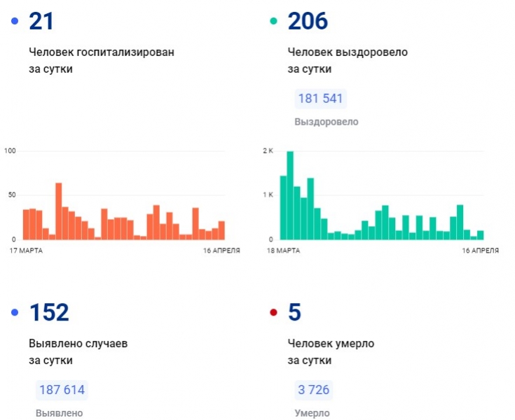Click the large number 206
Viewport: 515px width, 420px height.
tap(308, 21)
